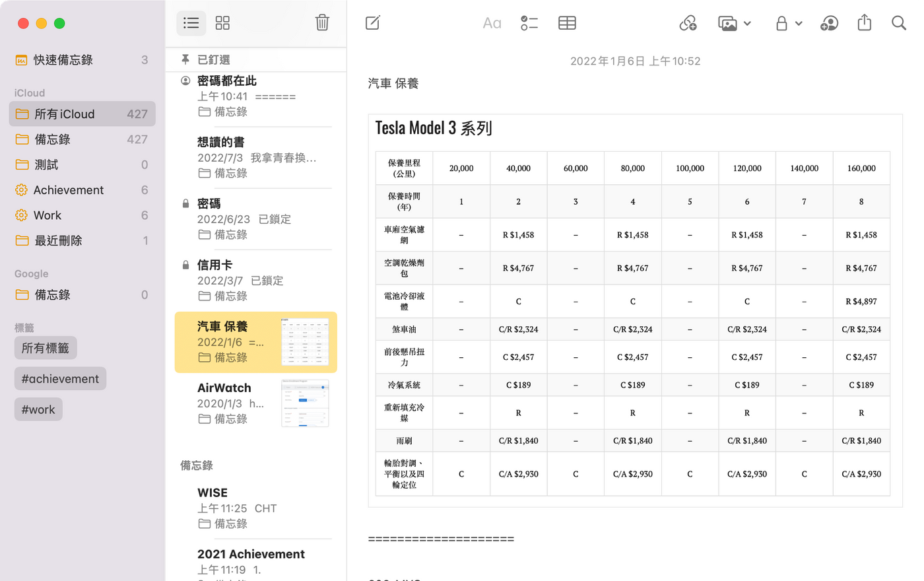
Task: Open the AirWatch note
Action: (256, 403)
